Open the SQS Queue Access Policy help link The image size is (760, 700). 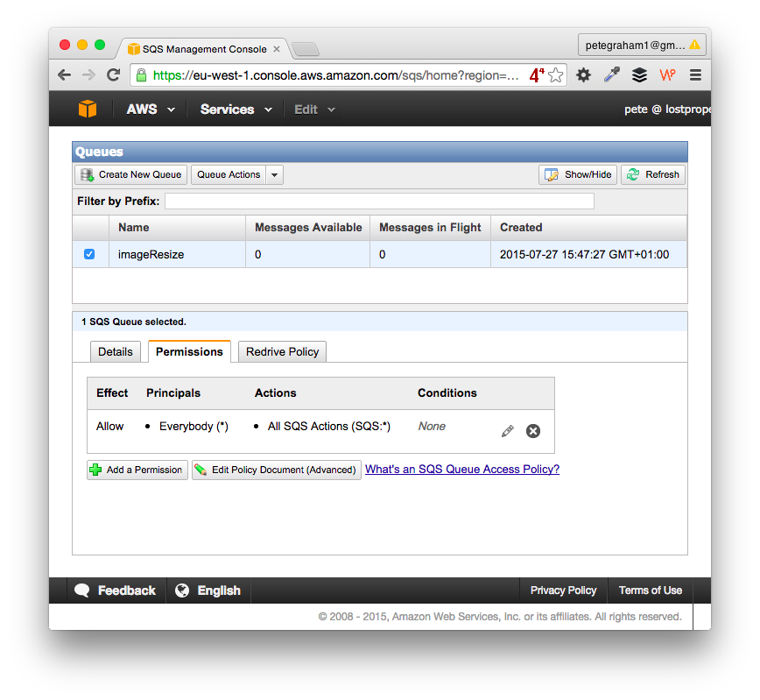click(461, 470)
